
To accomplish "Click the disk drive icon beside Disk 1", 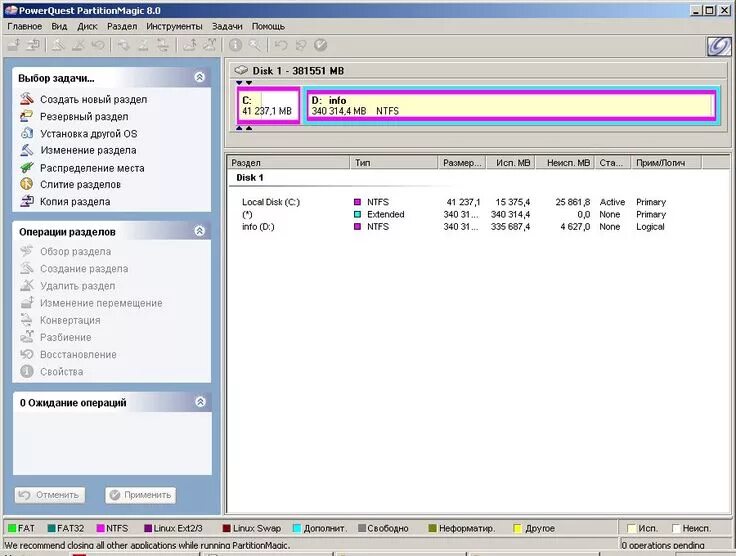I will pos(241,70).
